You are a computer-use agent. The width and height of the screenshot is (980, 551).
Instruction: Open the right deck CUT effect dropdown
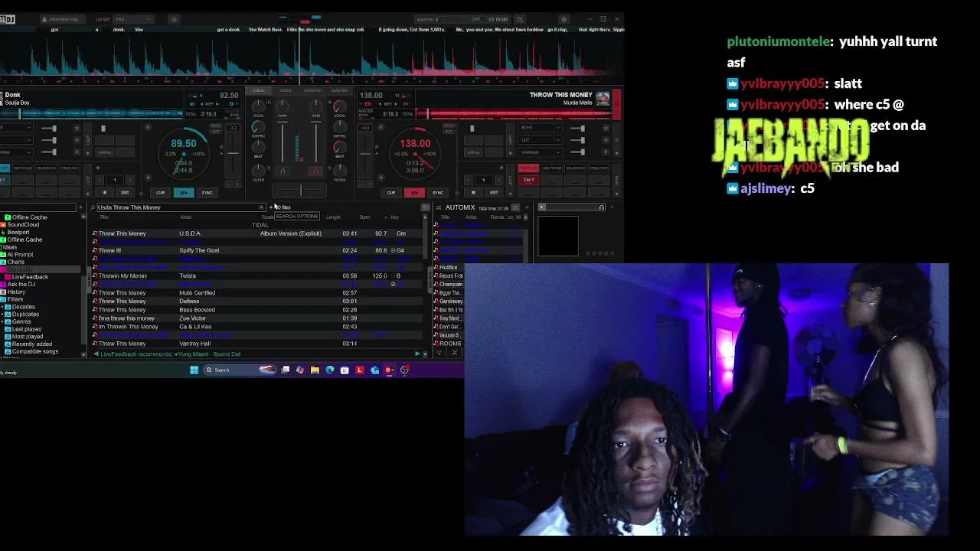tap(541, 140)
